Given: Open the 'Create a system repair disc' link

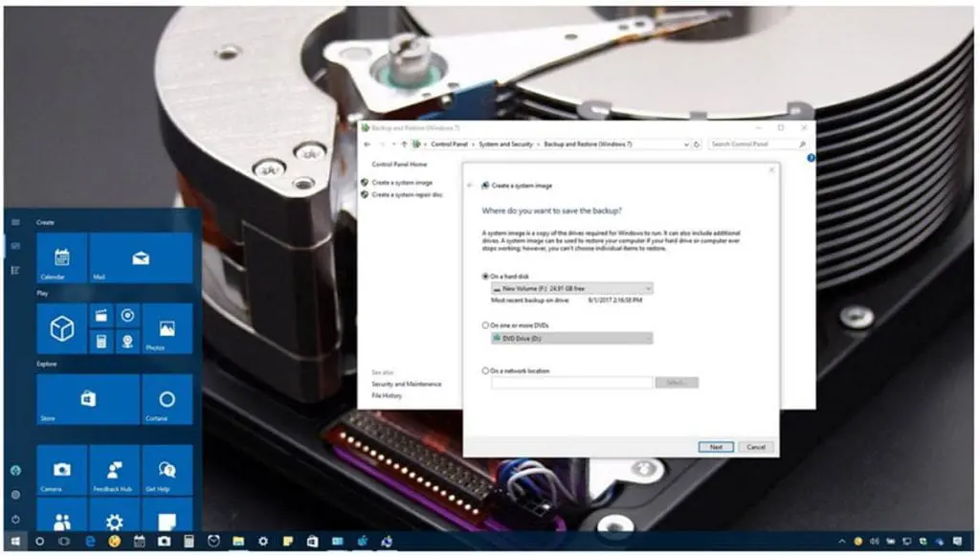Looking at the screenshot, I should [x=406, y=194].
